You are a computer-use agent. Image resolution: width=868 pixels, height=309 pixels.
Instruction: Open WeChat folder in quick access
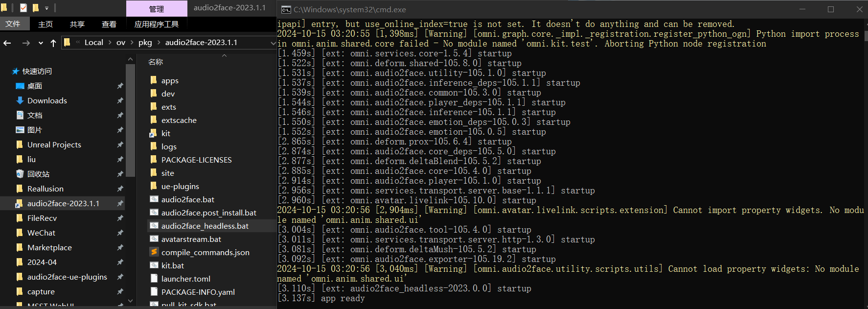[41, 233]
